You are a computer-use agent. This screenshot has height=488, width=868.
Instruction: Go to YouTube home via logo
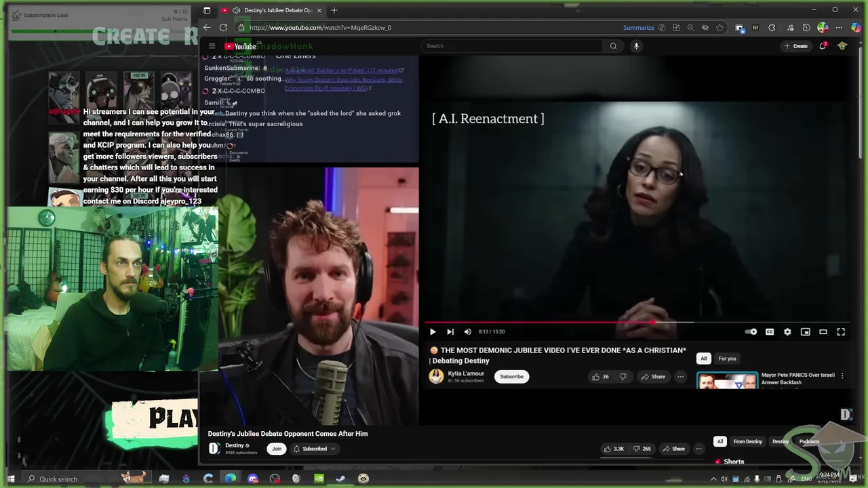[241, 46]
